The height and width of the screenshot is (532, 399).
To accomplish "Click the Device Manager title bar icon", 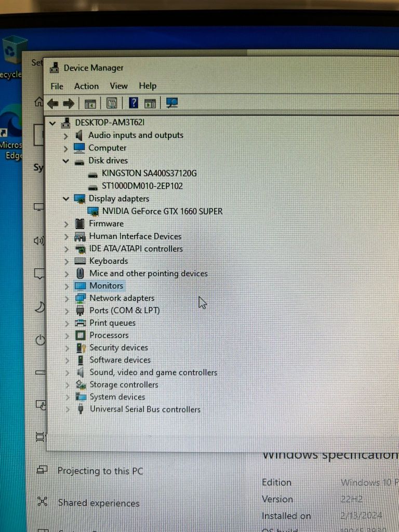I will click(55, 68).
